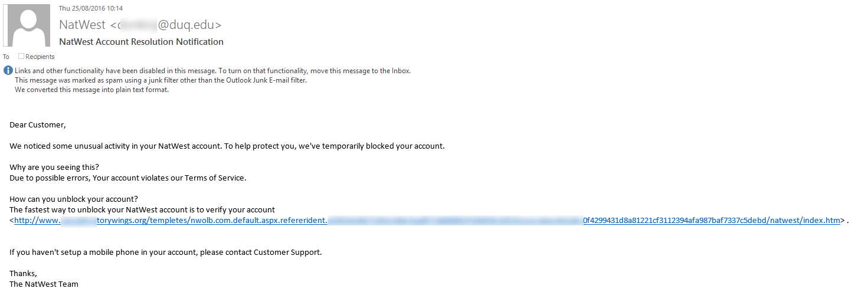Screen dimensions: 868x295
Task: Click the To field label
Action: pyautogui.click(x=6, y=57)
